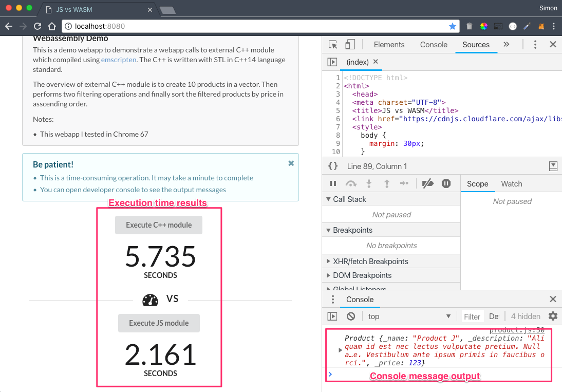This screenshot has height=392, width=562.
Task: Toggle the device toolbar
Action: pos(350,44)
